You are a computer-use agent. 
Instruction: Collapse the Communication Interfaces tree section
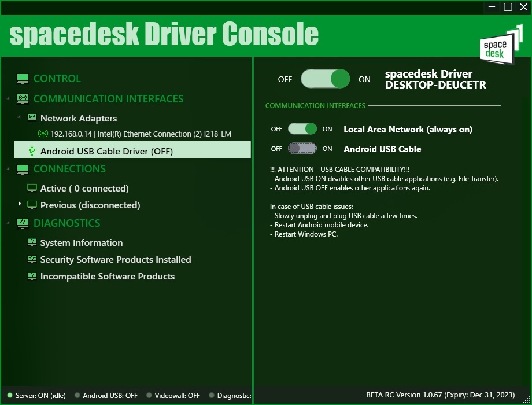tap(8, 98)
